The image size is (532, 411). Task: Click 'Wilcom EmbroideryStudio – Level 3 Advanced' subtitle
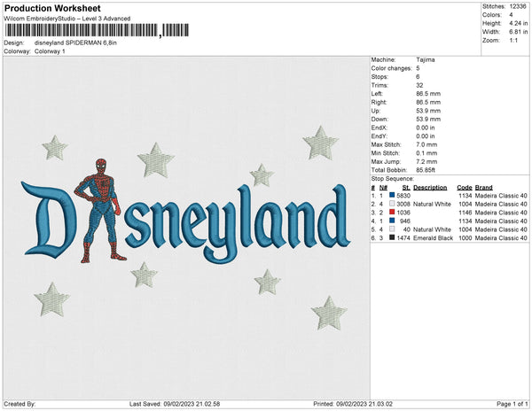tap(67, 19)
